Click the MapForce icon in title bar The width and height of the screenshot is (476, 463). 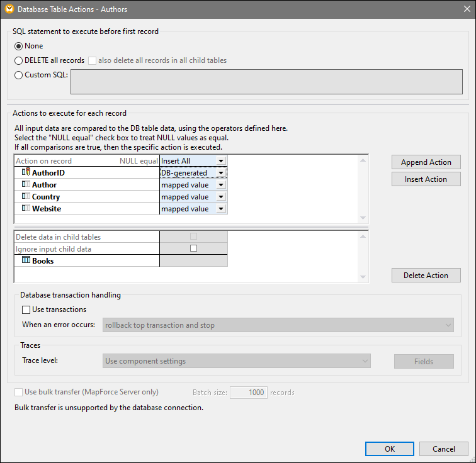[8, 9]
